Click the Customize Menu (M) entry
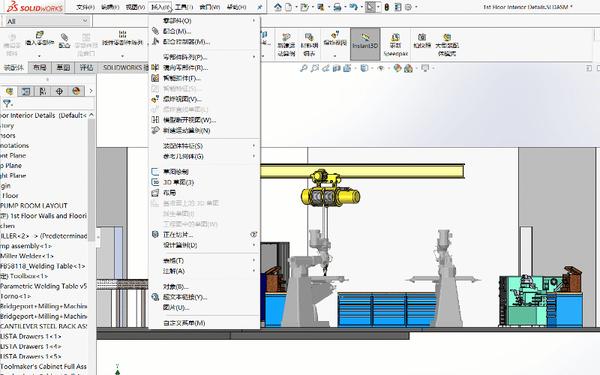600x375 pixels. pyautogui.click(x=184, y=323)
